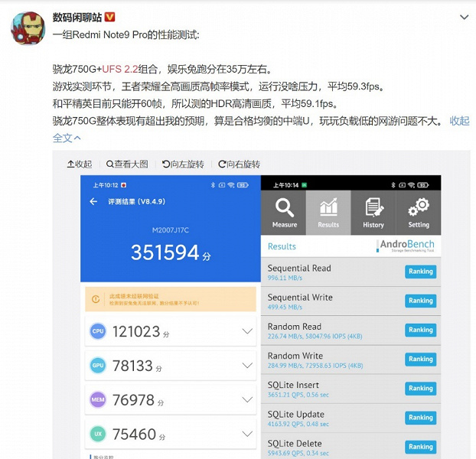Click Ranking for Random Read
Image resolution: width=476 pixels, height=459 pixels.
point(420,330)
